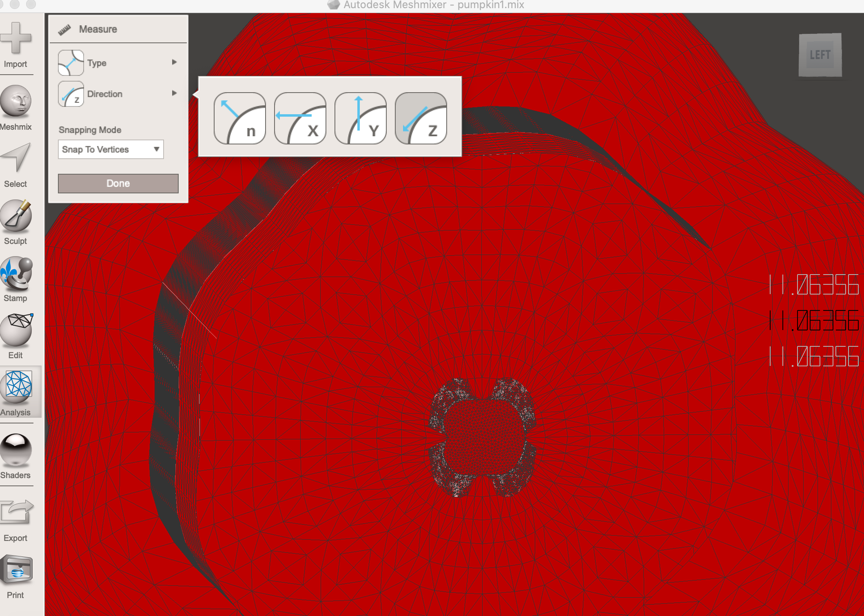Switch measurement direction to X axis
This screenshot has width=864, height=616.
(300, 118)
